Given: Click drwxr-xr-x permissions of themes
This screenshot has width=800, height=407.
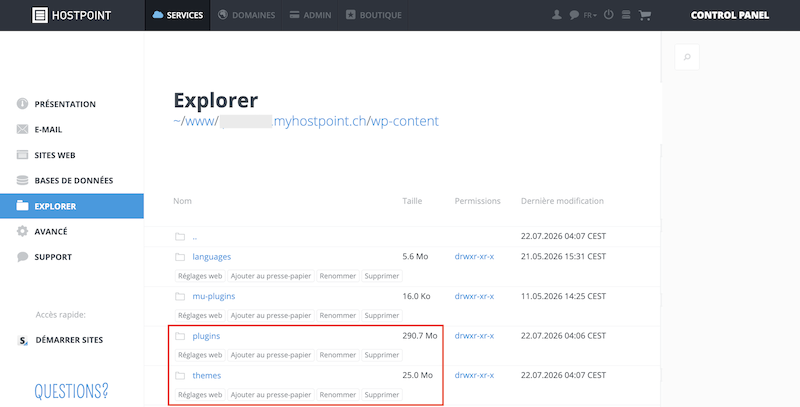Looking at the screenshot, I should pyautogui.click(x=474, y=375).
